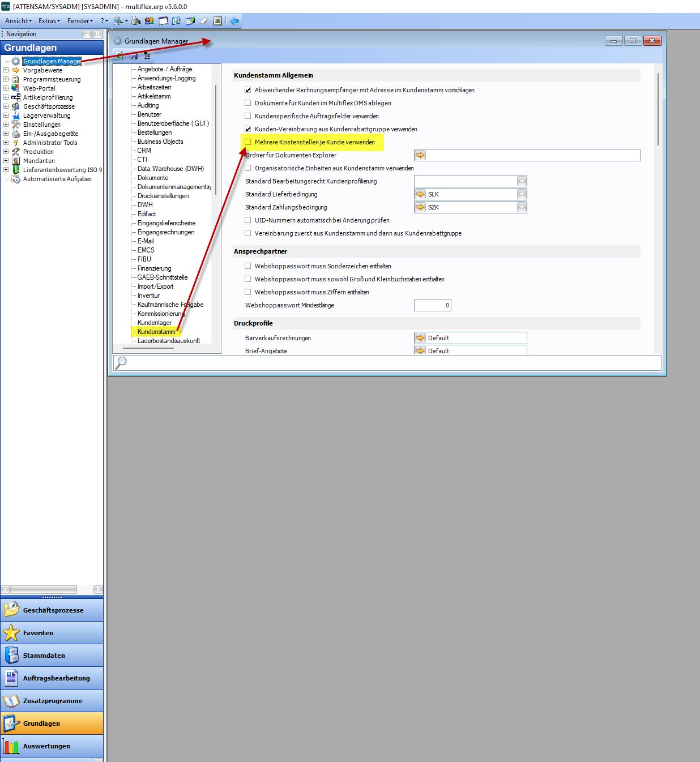The width and height of the screenshot is (700, 762).
Task: Click the navigation panel horizontal scrollbar
Action: point(44,589)
